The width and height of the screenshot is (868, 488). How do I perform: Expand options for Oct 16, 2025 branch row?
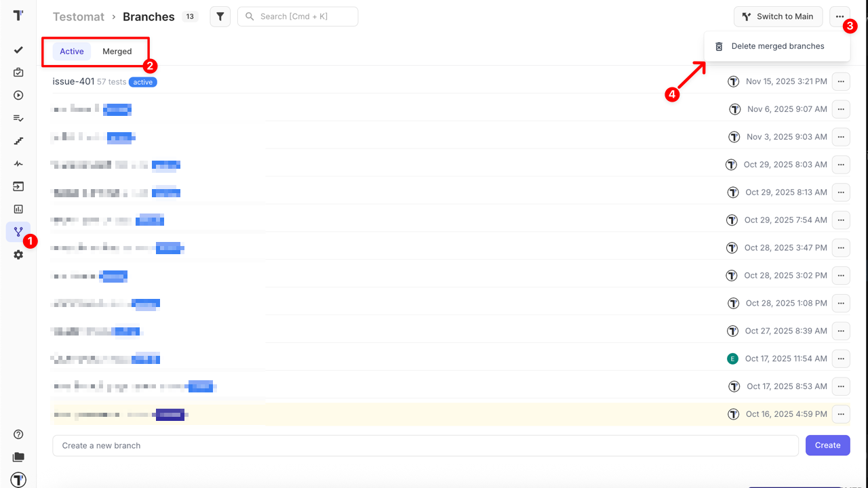[841, 414]
